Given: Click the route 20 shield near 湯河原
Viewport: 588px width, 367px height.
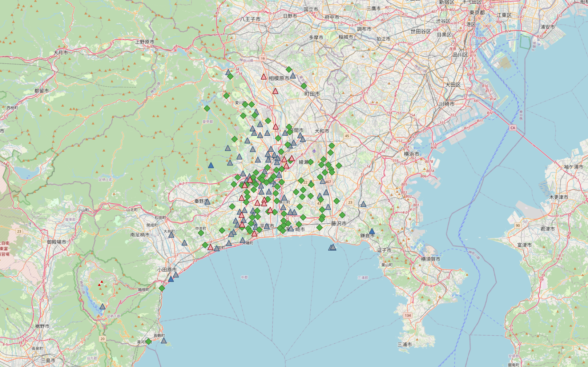Looking at the screenshot, I should pyautogui.click(x=102, y=339).
